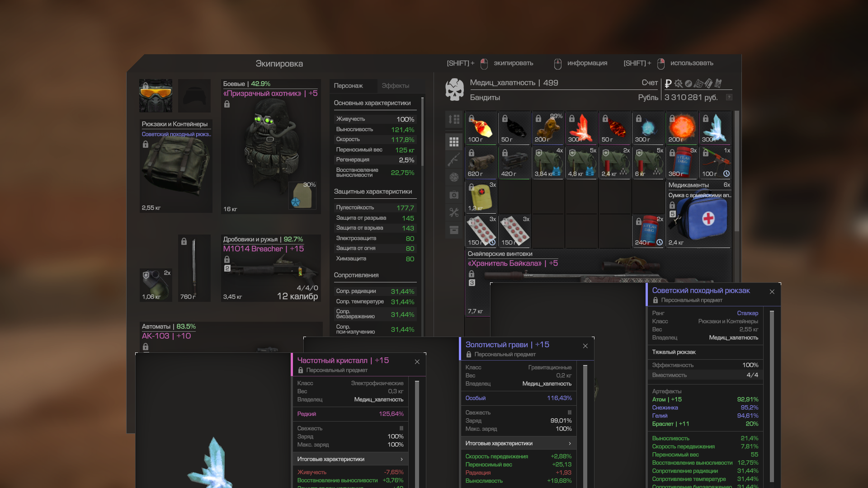The height and width of the screenshot is (488, 868).
Task: Filter inventory by medicine kit icon
Action: (x=454, y=195)
